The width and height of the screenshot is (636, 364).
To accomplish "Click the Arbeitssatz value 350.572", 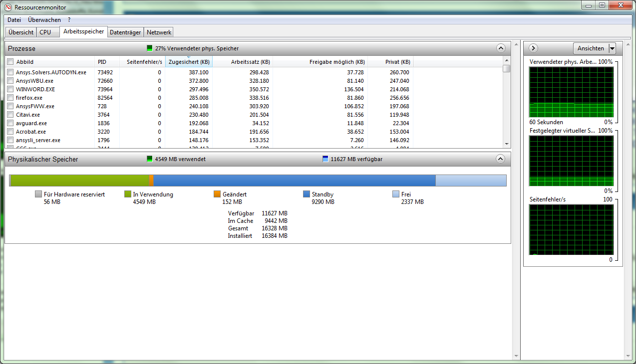I will [259, 89].
